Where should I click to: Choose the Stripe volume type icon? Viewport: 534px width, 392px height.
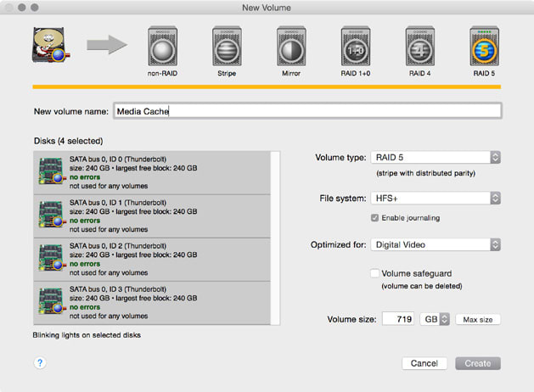point(225,46)
